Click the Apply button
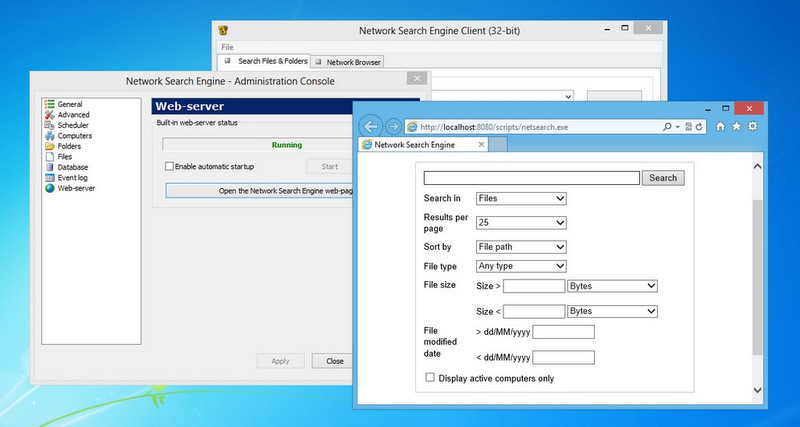 click(x=280, y=361)
